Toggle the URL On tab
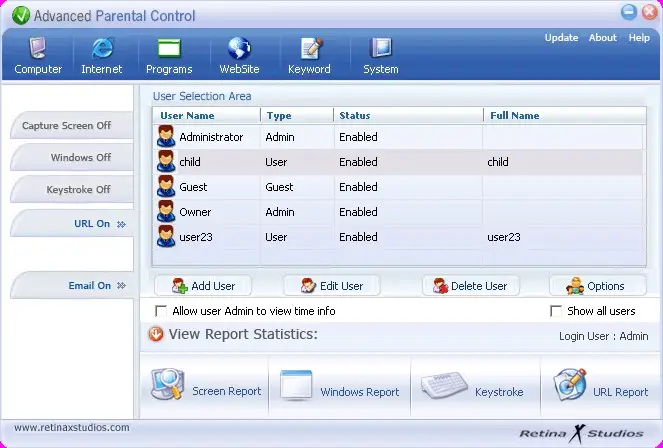This screenshot has height=448, width=663. [x=71, y=224]
